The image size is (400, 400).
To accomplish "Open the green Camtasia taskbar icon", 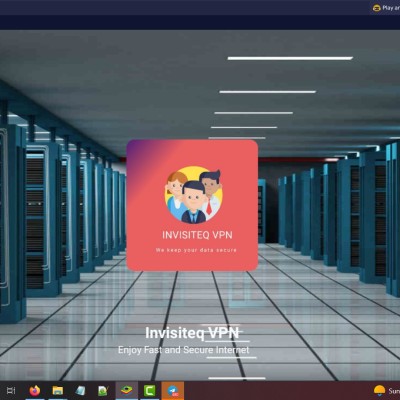I will 149,390.
